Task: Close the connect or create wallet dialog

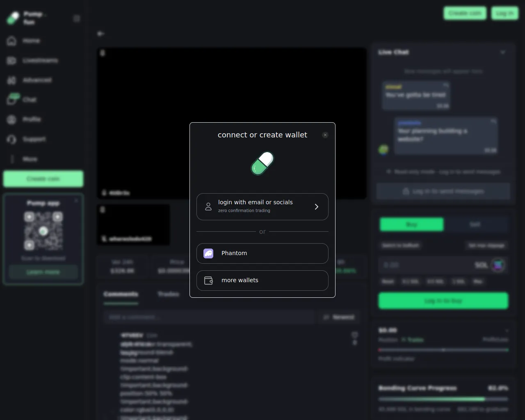Action: pos(325,135)
